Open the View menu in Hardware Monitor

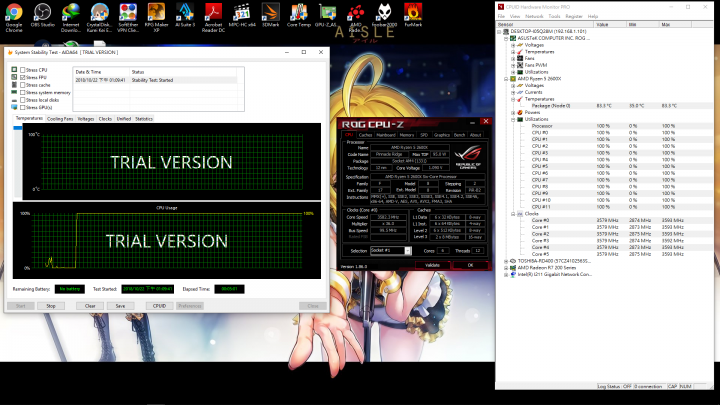point(515,16)
